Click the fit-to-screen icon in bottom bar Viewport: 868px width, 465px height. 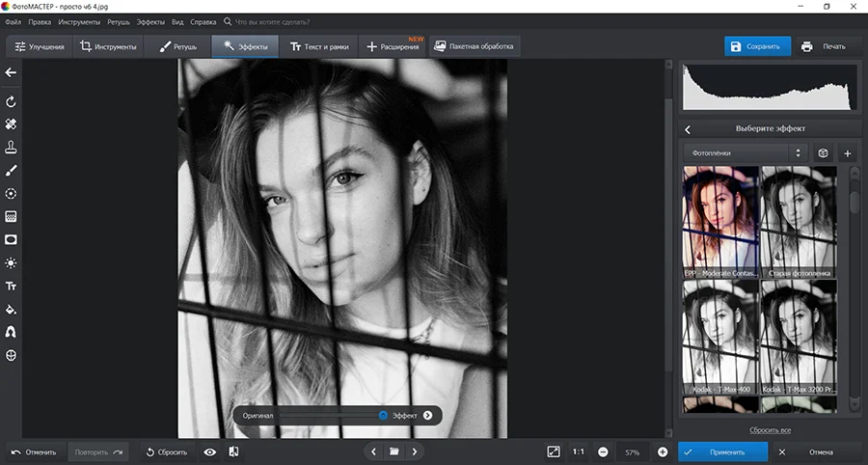coord(553,451)
